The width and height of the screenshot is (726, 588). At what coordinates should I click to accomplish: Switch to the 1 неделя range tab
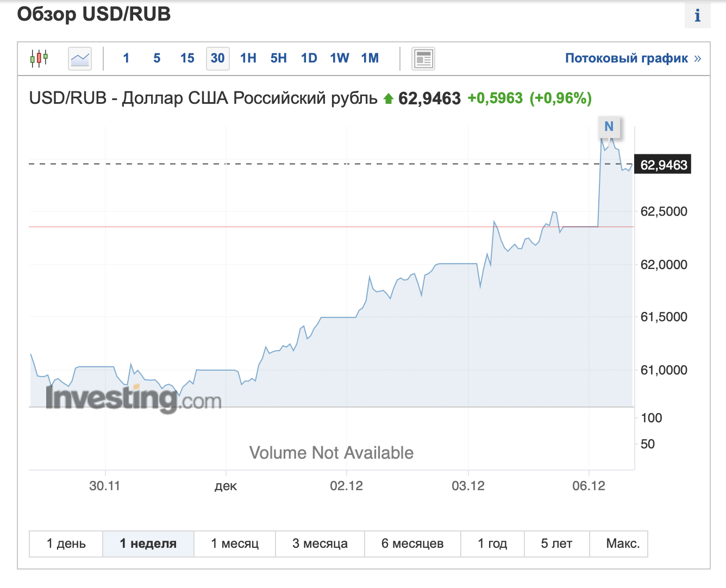[148, 543]
